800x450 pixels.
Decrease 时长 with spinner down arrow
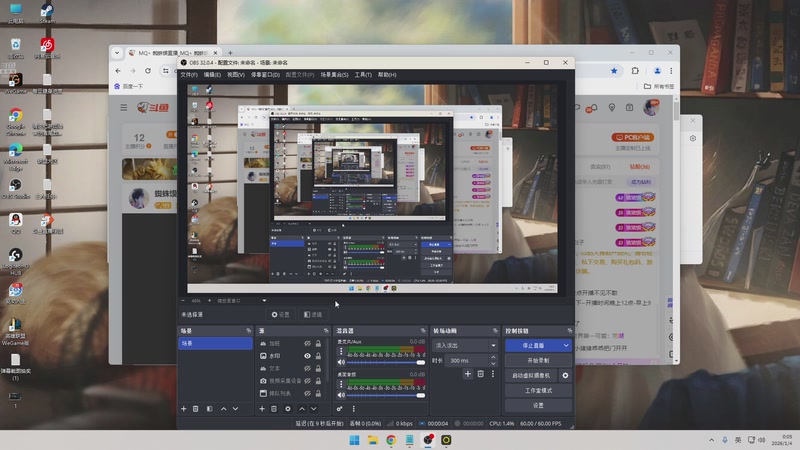click(x=493, y=363)
